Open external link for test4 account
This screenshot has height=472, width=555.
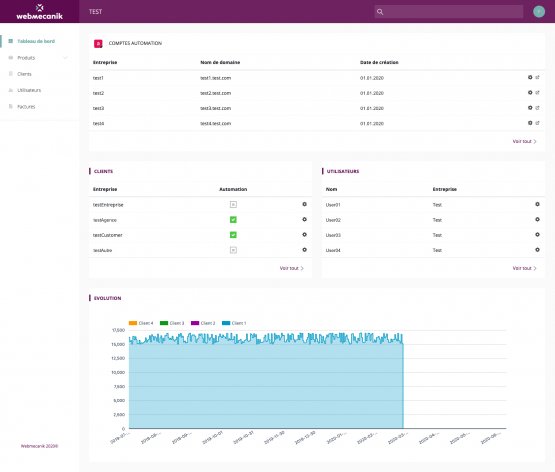(537, 123)
